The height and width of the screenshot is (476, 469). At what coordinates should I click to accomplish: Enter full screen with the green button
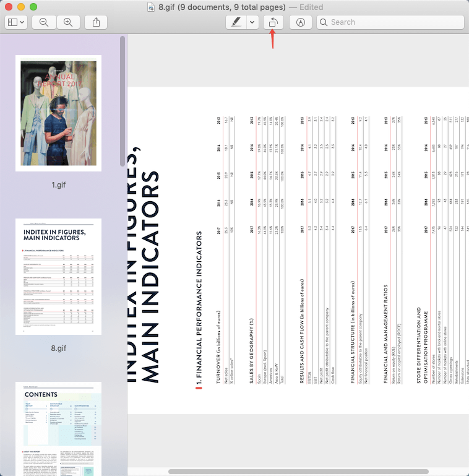33,7
